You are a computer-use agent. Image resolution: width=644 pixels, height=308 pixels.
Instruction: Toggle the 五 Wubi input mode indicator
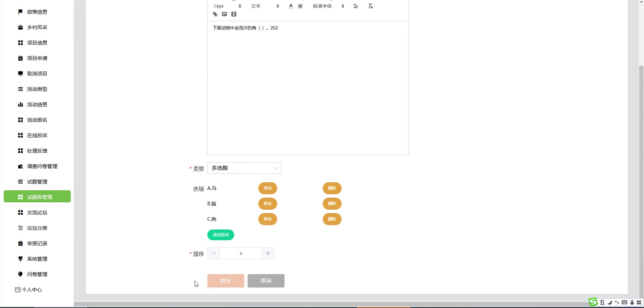pyautogui.click(x=602, y=302)
